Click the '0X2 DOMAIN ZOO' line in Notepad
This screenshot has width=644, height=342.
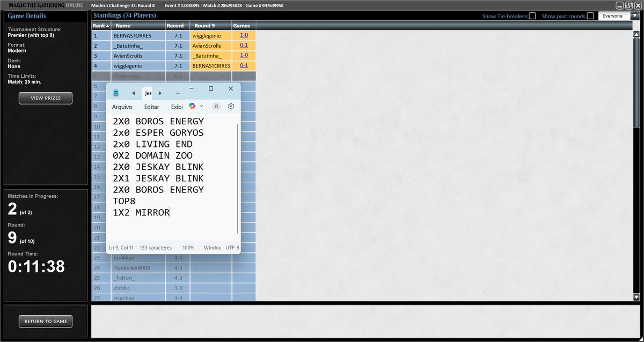152,155
